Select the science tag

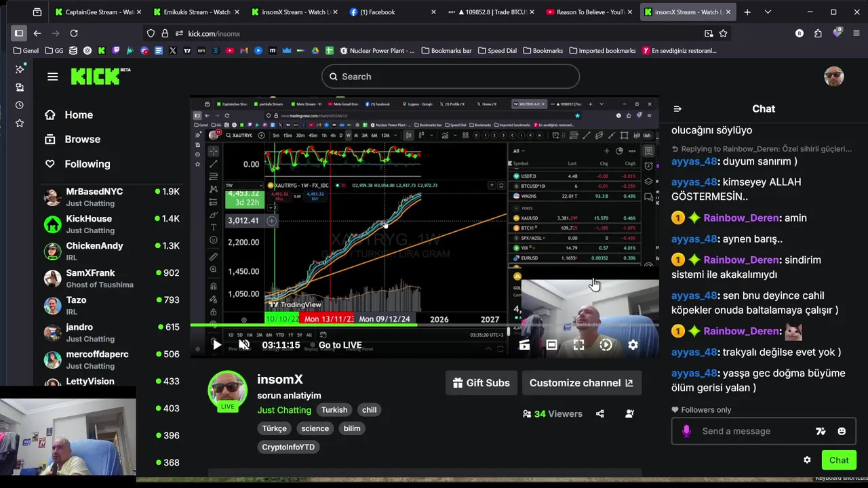coord(315,428)
